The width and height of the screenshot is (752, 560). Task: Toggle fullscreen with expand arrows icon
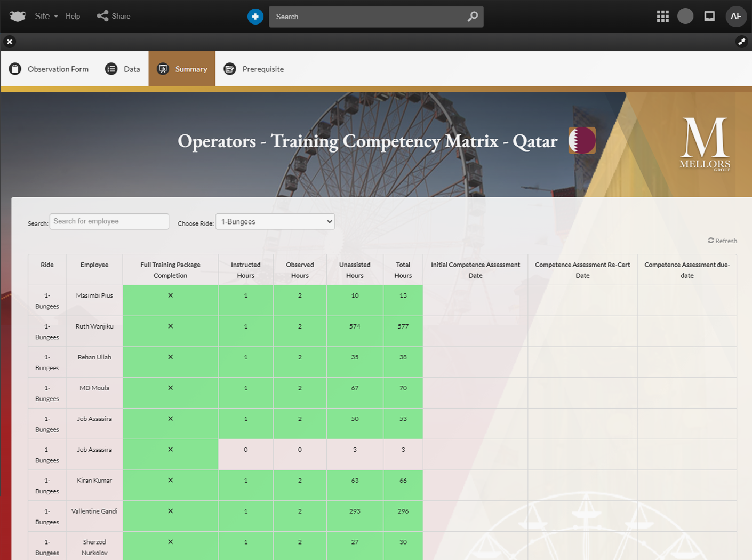click(x=741, y=42)
